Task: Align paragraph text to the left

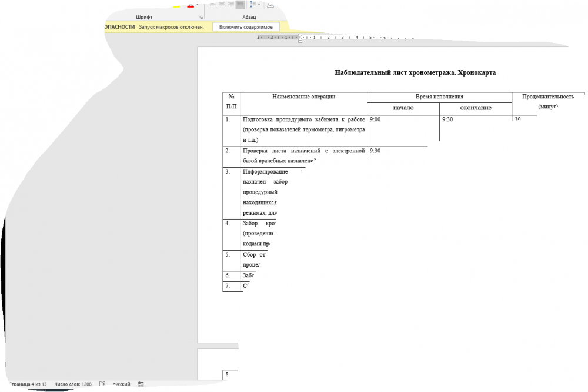Action: pos(212,5)
